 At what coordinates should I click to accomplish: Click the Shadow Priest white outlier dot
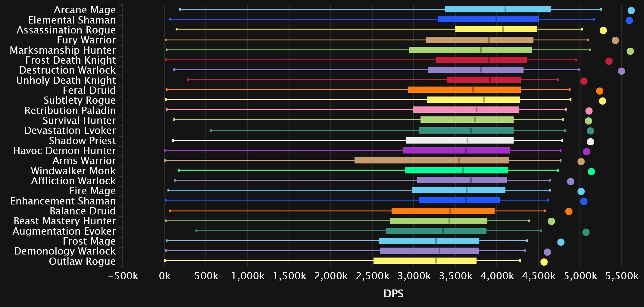(x=590, y=142)
